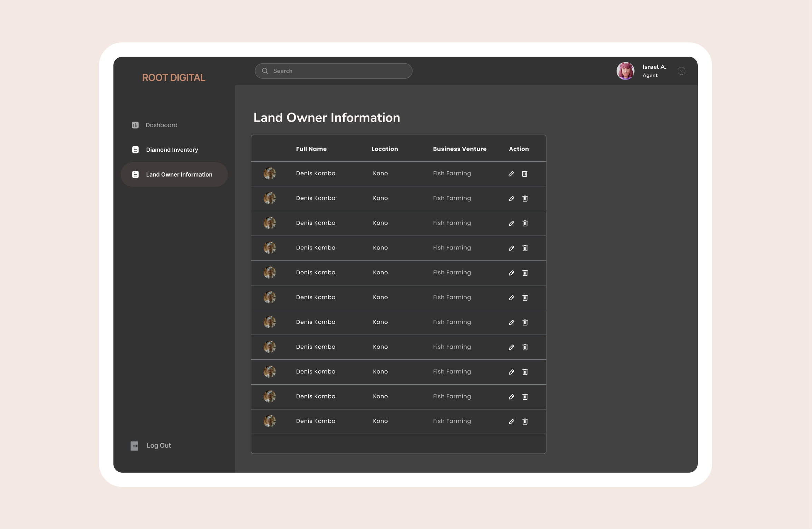Click the edit pencil in the third row

[511, 224]
